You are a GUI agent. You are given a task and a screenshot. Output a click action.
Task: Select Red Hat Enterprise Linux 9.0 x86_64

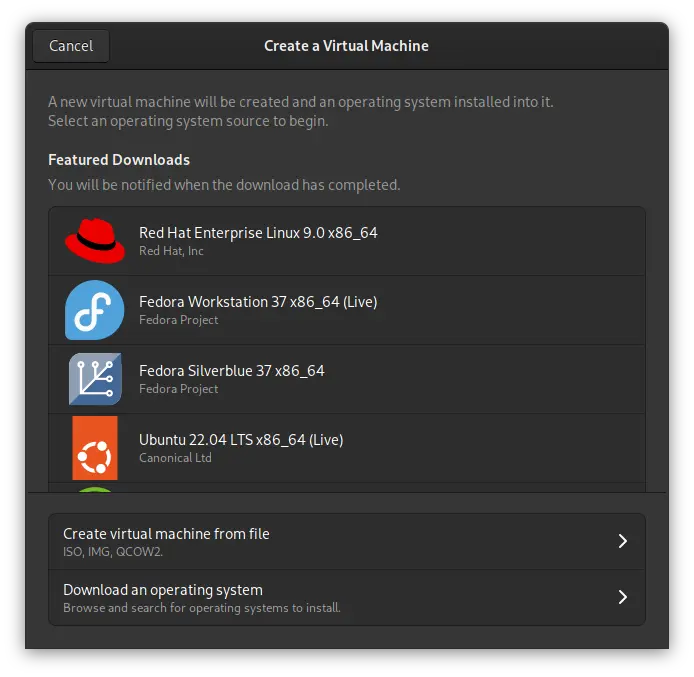[347, 241]
